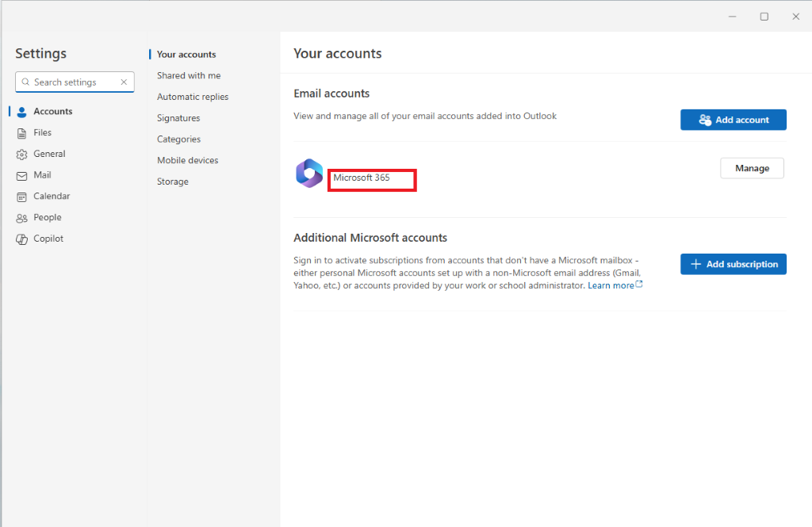Open Signatures settings page
Screen dimensions: 812x527
tap(178, 118)
